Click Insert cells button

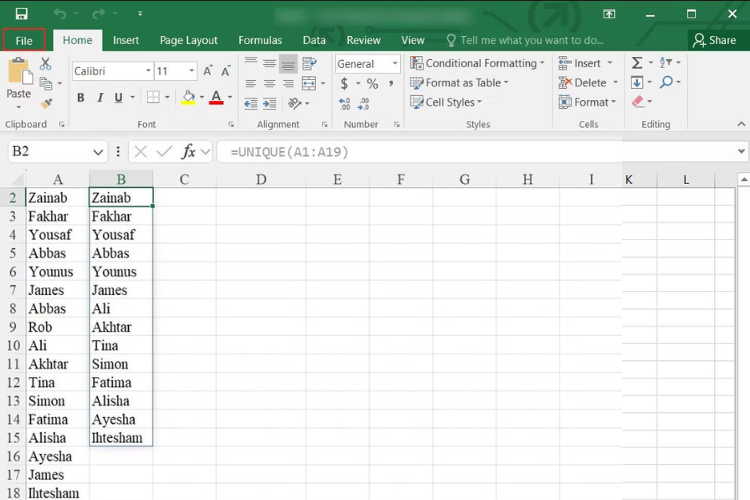[x=585, y=63]
